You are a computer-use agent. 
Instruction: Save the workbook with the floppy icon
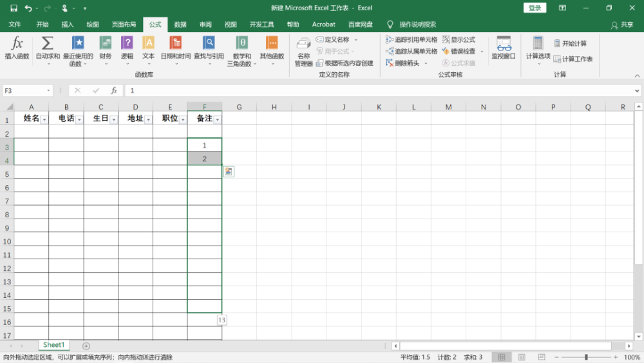click(14, 8)
